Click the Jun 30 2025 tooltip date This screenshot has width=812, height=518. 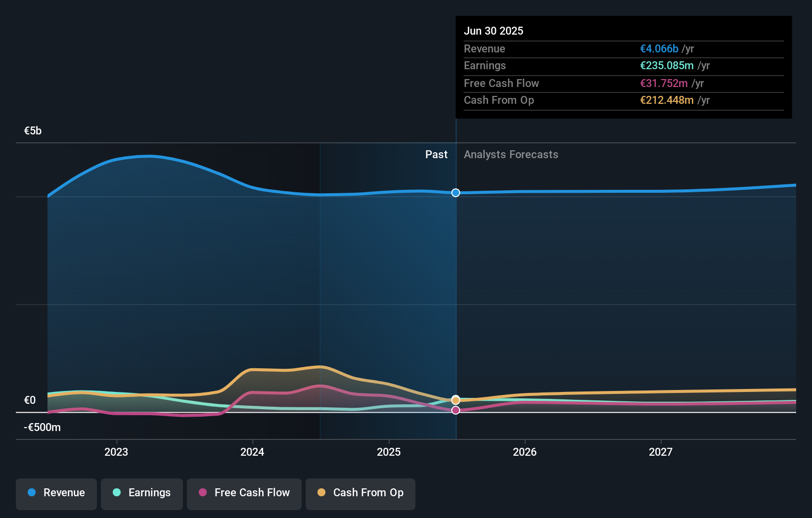[494, 31]
